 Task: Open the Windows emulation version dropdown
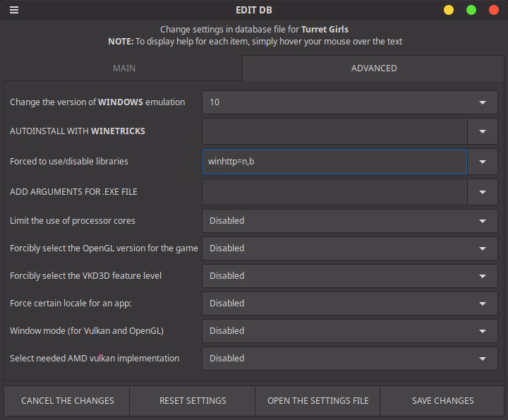coord(350,102)
